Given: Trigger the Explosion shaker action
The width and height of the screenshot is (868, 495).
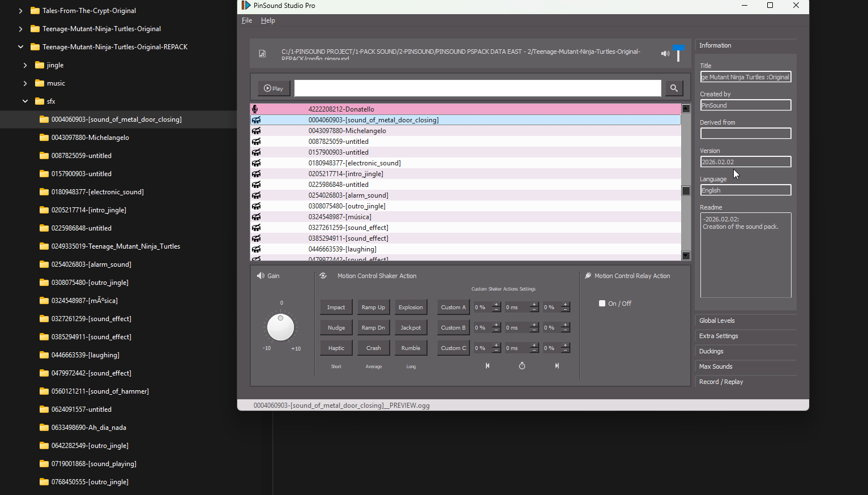Looking at the screenshot, I should point(411,308).
